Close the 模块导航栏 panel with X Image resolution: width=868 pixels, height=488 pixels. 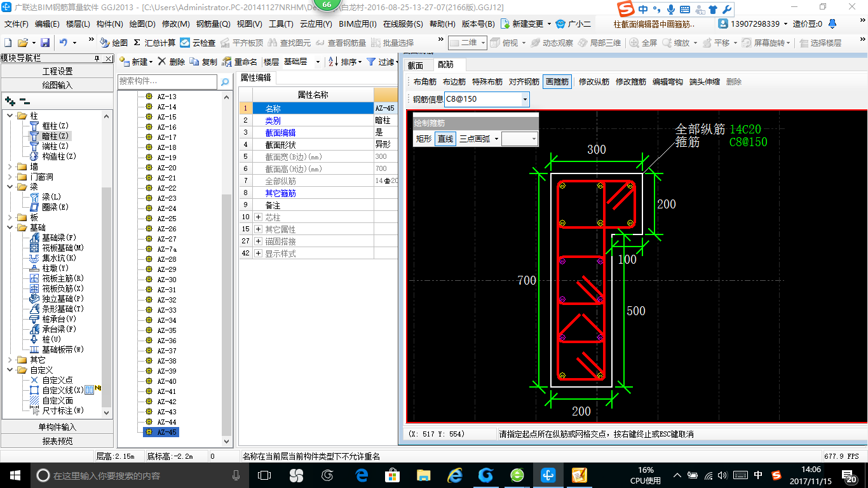[108, 58]
